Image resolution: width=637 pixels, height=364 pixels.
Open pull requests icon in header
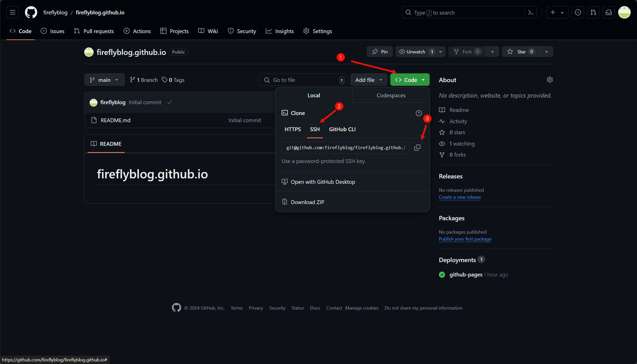point(593,12)
